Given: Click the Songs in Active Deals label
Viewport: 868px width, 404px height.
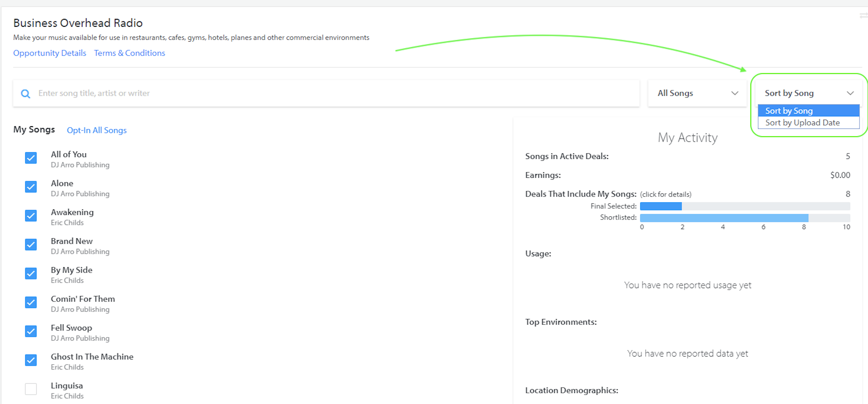Looking at the screenshot, I should point(567,156).
